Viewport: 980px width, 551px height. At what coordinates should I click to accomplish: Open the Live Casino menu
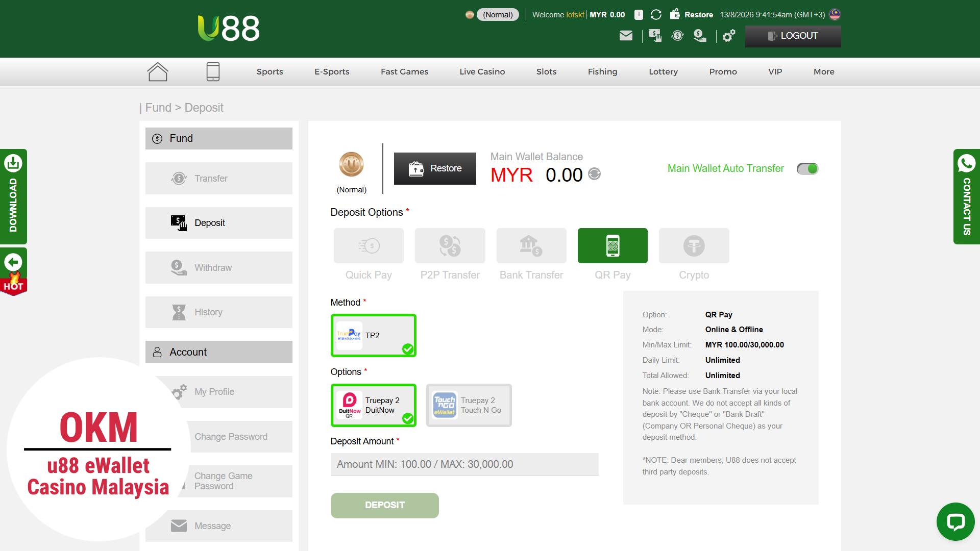click(x=482, y=71)
